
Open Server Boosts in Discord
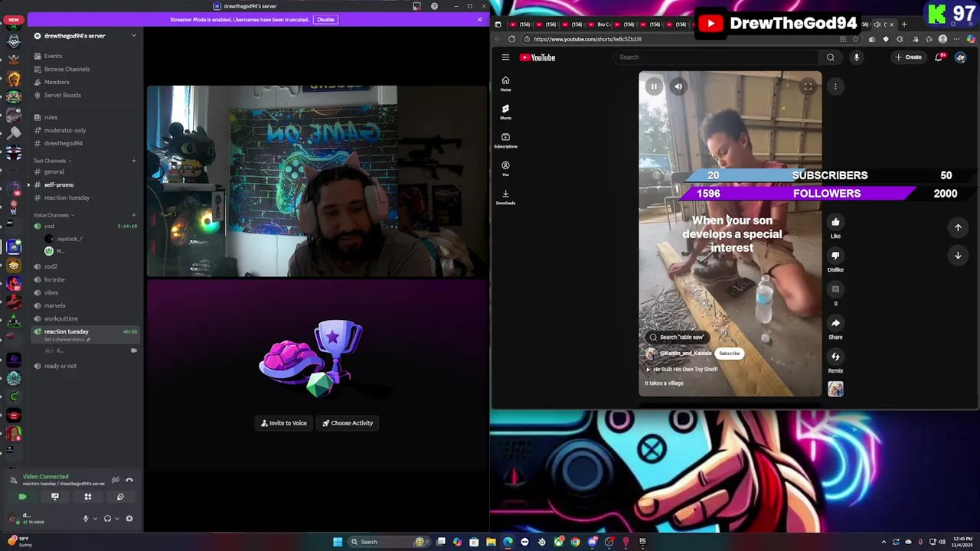point(63,95)
